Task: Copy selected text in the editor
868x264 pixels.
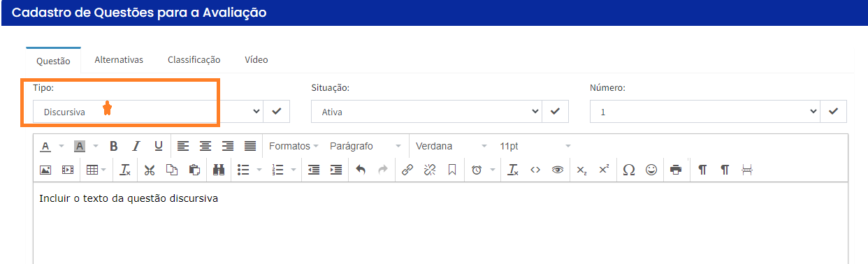Action: point(172,170)
